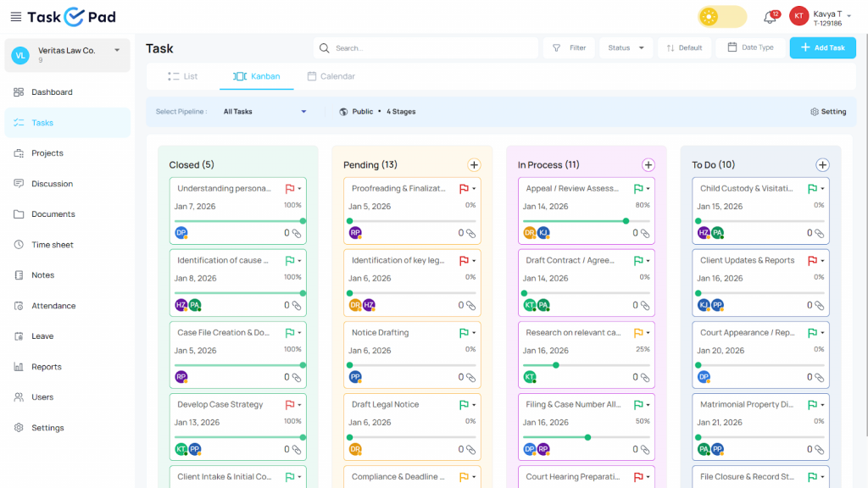Open the notifications bell
This screenshot has width=868, height=488.
tap(770, 17)
